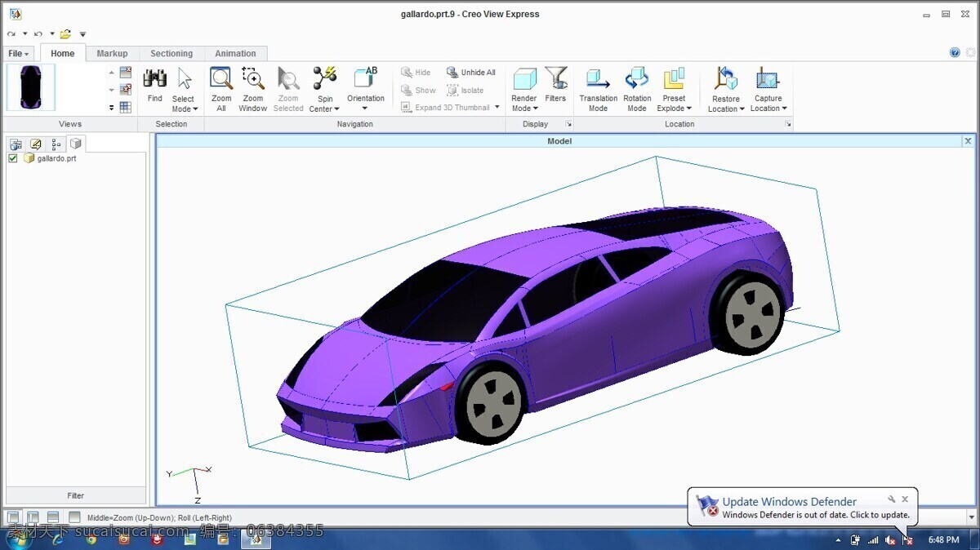Close the Model view panel

click(968, 141)
